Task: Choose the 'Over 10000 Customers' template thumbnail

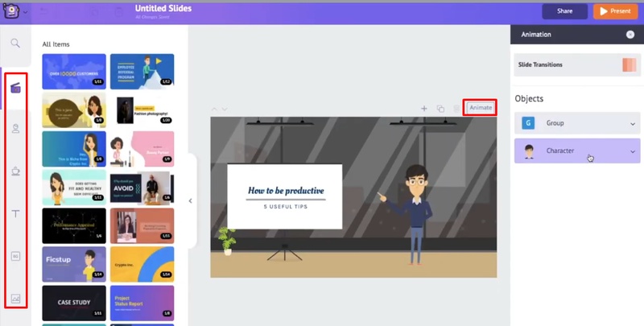Action: click(74, 72)
